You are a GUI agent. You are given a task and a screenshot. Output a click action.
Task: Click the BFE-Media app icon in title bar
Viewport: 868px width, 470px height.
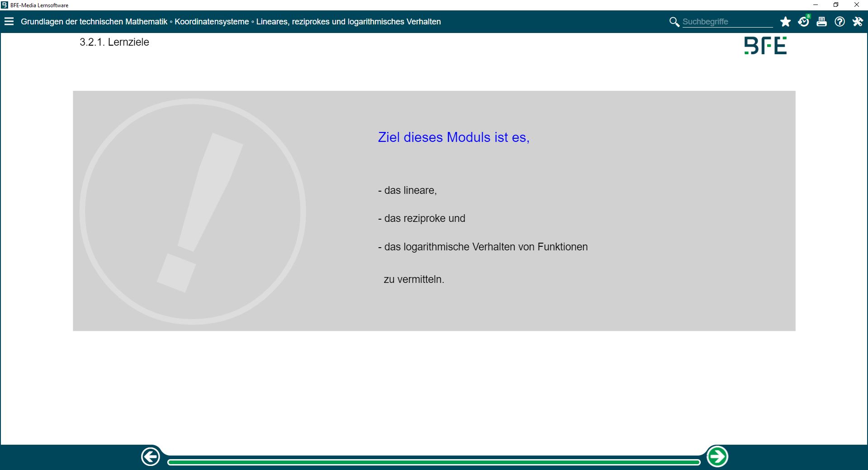[x=5, y=5]
